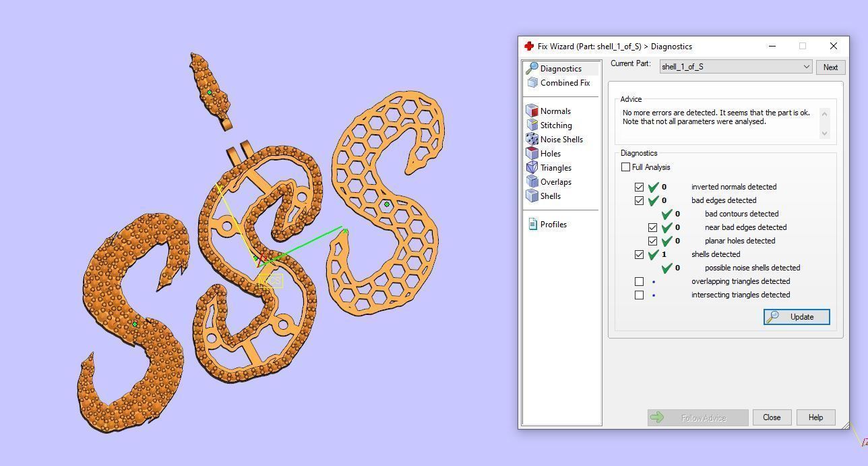Click the Close button in wizard

click(x=772, y=417)
